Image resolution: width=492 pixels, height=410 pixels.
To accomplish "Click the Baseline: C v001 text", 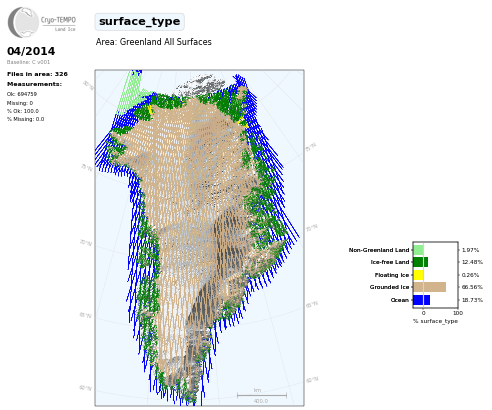I will tap(28, 62).
